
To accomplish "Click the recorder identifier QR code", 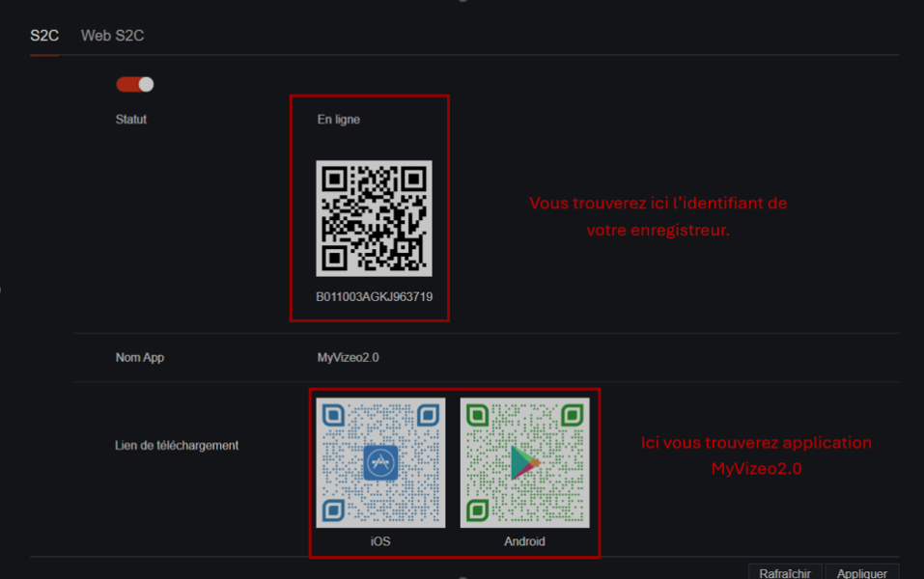I will coord(374,218).
